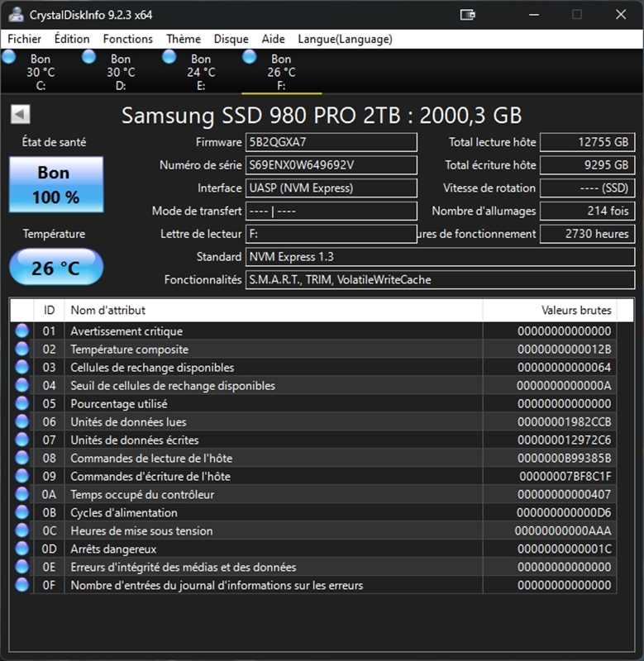644x661 pixels.
Task: Click the 26 °C temperature button
Action: [x=56, y=268]
